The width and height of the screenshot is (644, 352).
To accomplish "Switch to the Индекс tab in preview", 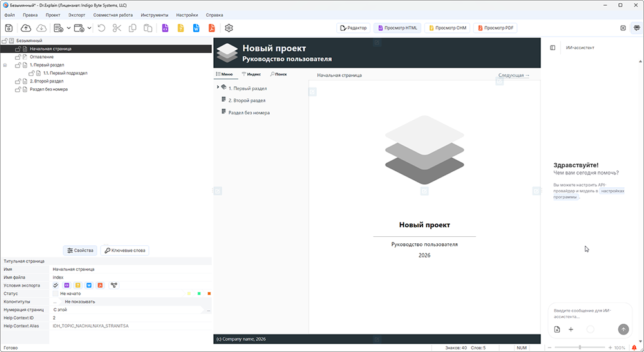I will click(251, 74).
